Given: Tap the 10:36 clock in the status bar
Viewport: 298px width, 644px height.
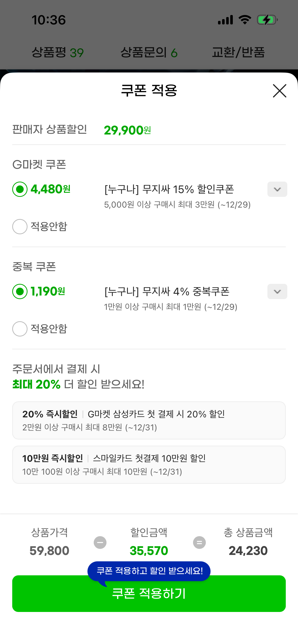Looking at the screenshot, I should [49, 20].
